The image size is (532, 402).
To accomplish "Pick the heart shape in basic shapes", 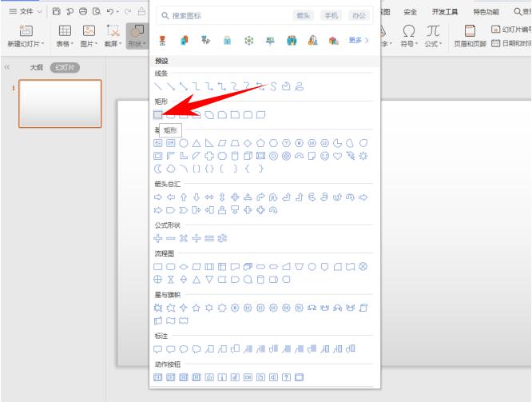I will pyautogui.click(x=338, y=156).
